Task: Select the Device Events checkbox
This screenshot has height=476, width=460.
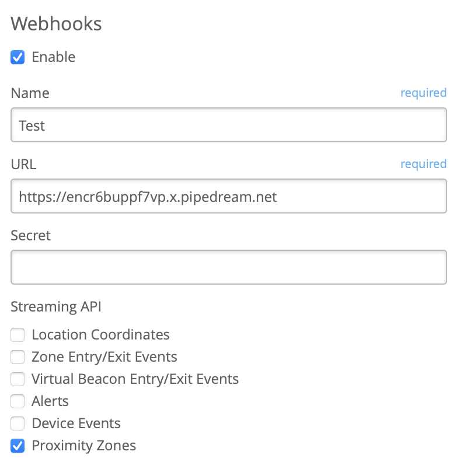Action: click(18, 423)
